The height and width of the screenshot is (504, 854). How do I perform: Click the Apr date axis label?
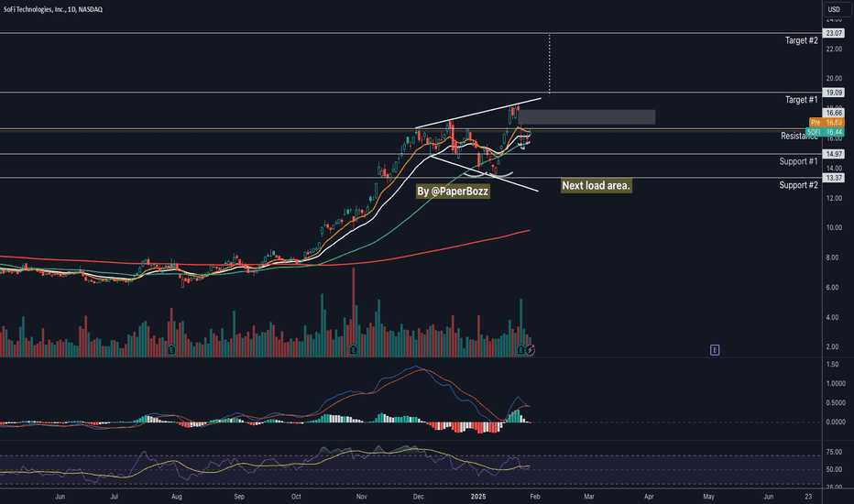click(x=649, y=497)
